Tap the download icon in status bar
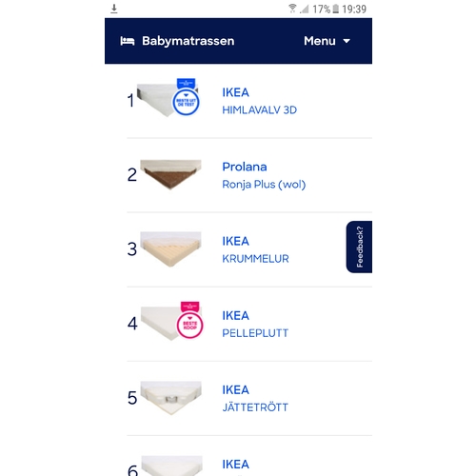This screenshot has height=476, width=476. tap(114, 9)
